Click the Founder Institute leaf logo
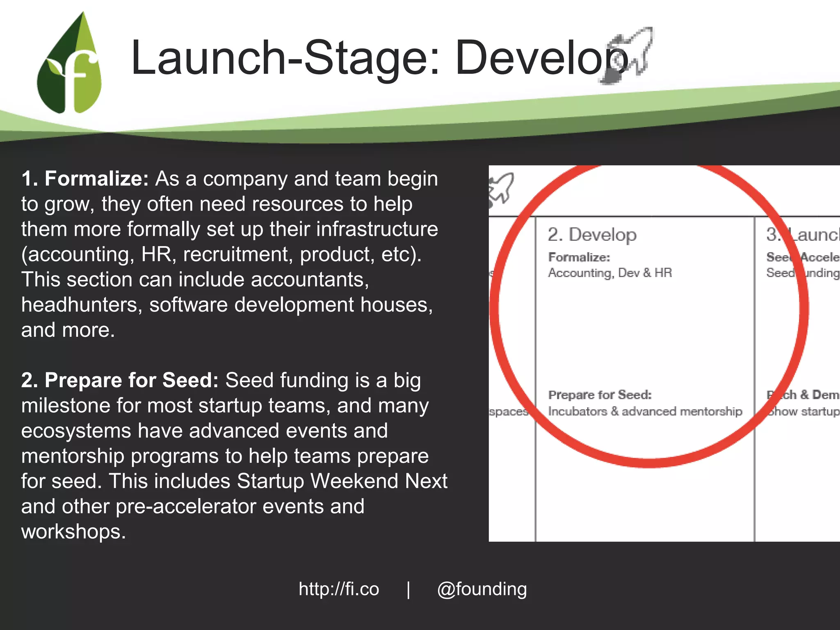Viewport: 840px width, 630px height. [69, 63]
